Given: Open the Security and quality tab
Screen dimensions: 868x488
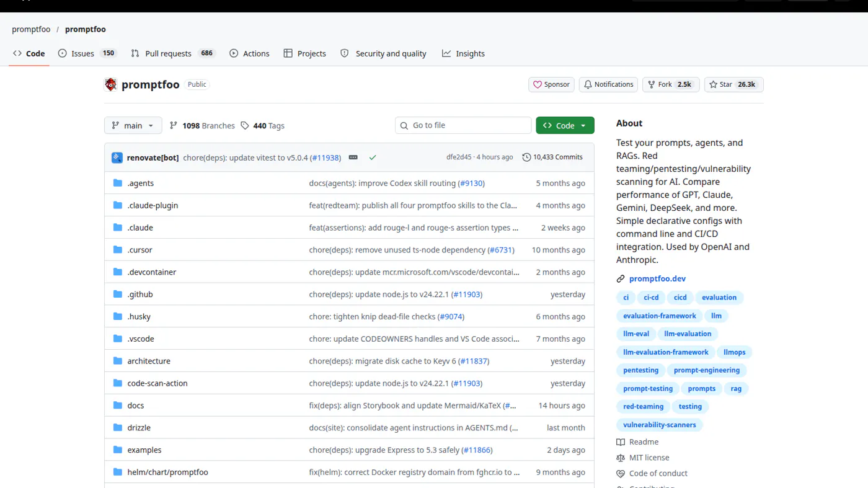Looking at the screenshot, I should coord(383,53).
